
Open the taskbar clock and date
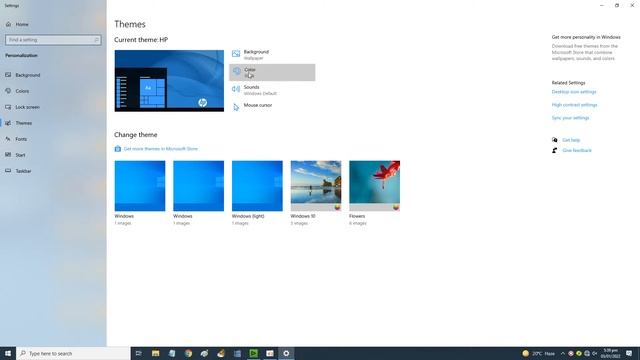coord(611,353)
